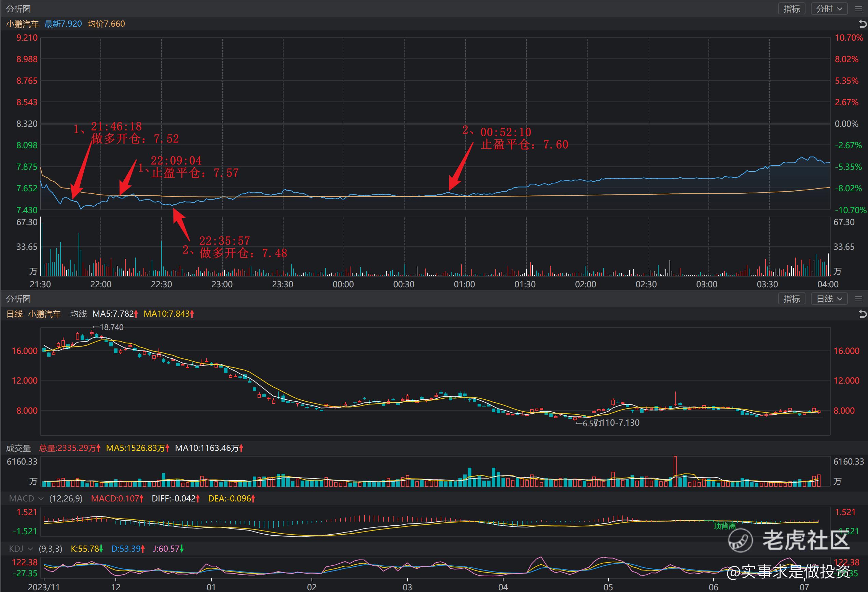Click the 老虎社区 watermark logo icon
The height and width of the screenshot is (592, 868).
[740, 540]
